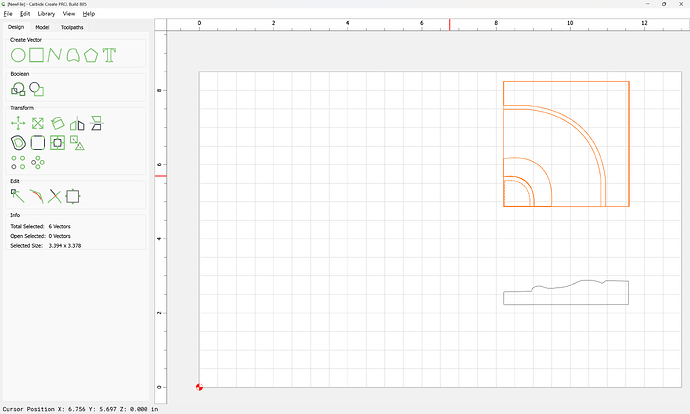
Task: Click the Trim Vectors scissors icon
Action: tap(54, 196)
